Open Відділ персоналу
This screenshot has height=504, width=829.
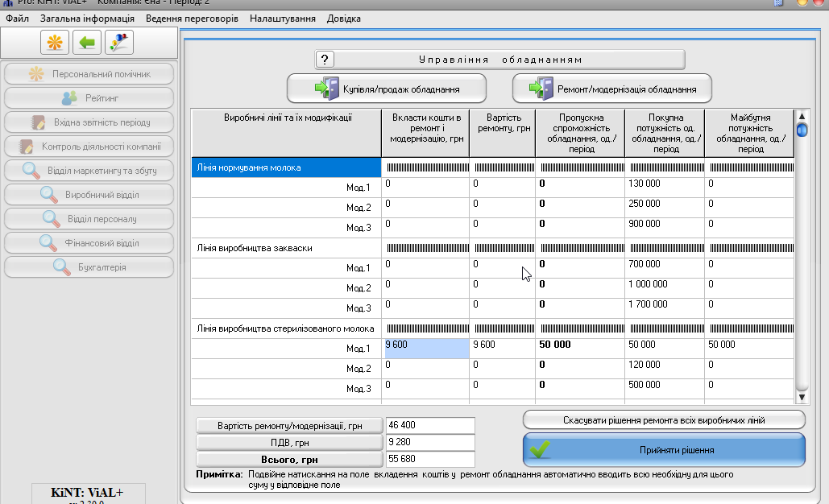pos(89,219)
